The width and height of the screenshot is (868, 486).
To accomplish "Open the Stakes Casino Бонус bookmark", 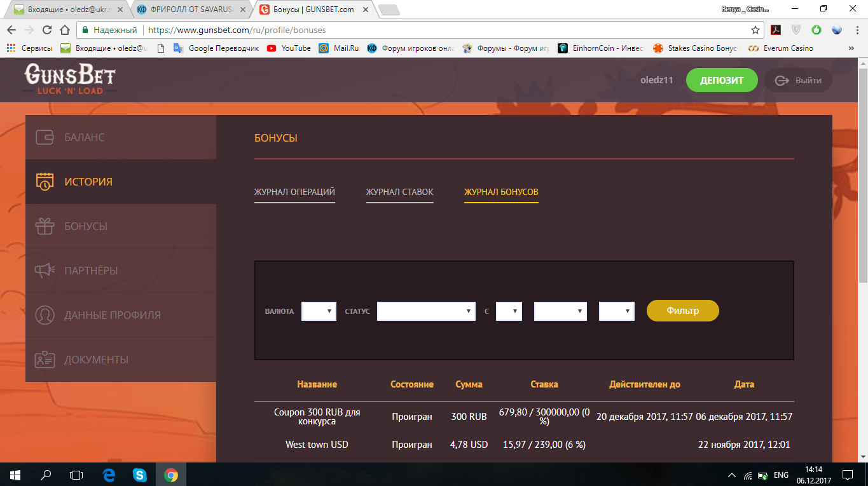I will click(696, 48).
